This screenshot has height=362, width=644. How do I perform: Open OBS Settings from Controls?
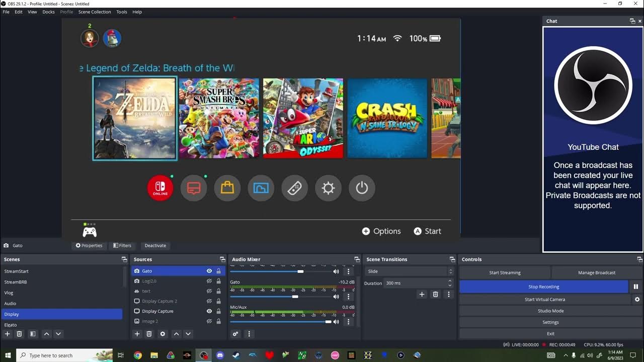pos(550,322)
